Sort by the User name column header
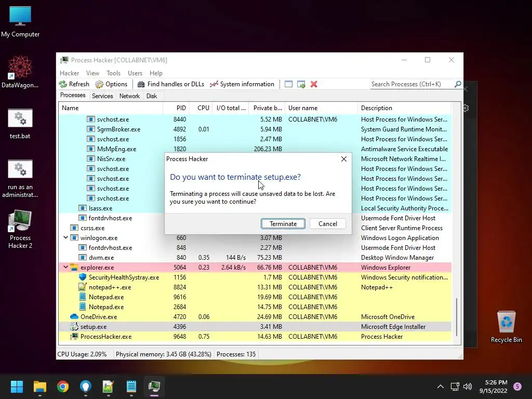The height and width of the screenshot is (399, 532). [321, 108]
